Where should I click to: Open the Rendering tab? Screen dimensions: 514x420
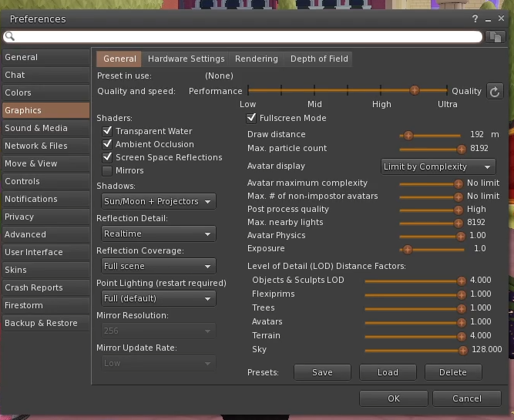click(257, 59)
